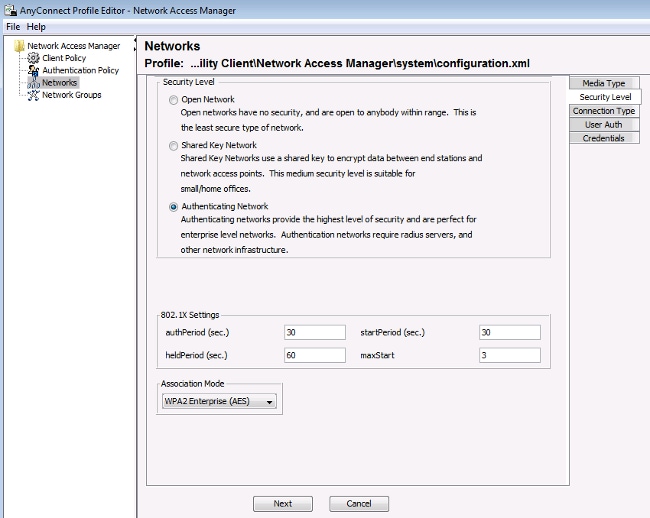Open the Help menu
The height and width of the screenshot is (518, 650).
(x=36, y=27)
